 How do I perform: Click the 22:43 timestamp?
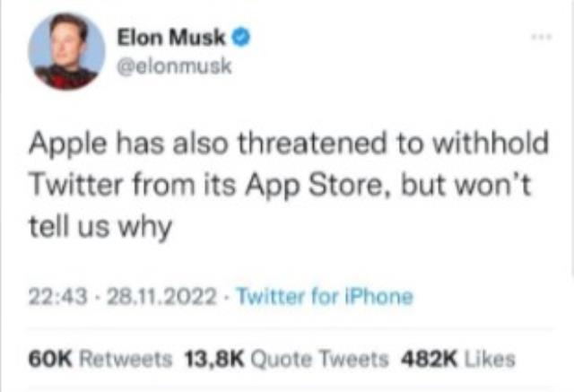[58, 296]
